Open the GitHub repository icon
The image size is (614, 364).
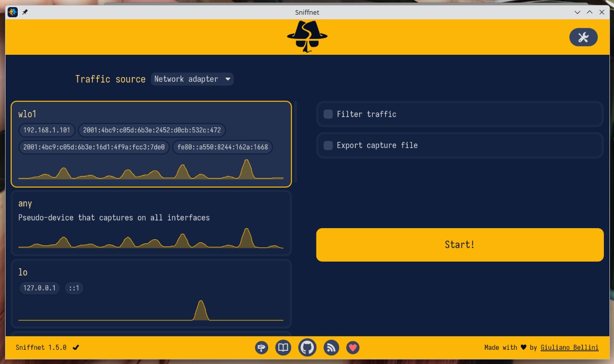click(307, 347)
